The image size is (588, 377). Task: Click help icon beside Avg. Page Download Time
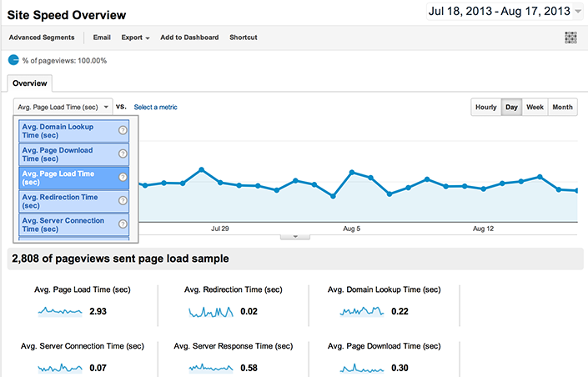coord(123,153)
